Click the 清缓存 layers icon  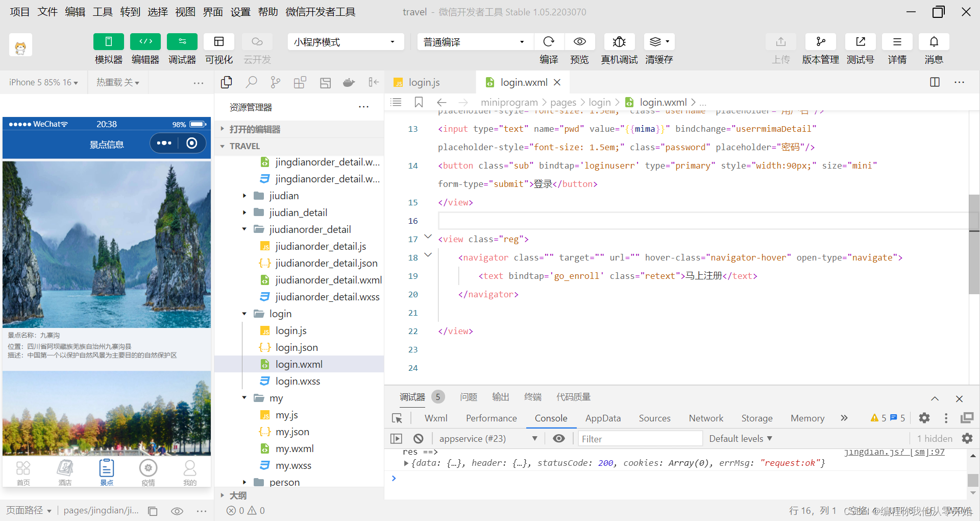659,42
